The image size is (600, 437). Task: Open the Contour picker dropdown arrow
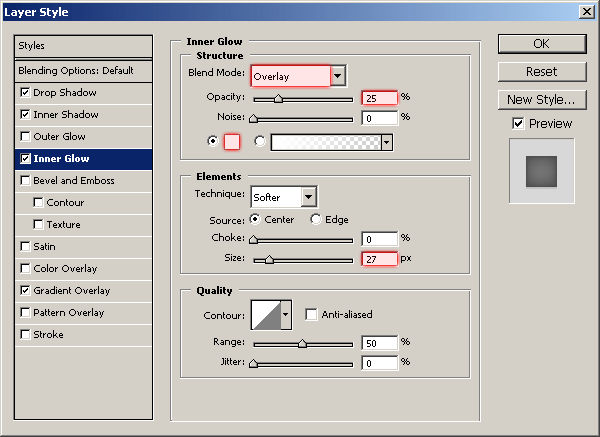point(286,315)
